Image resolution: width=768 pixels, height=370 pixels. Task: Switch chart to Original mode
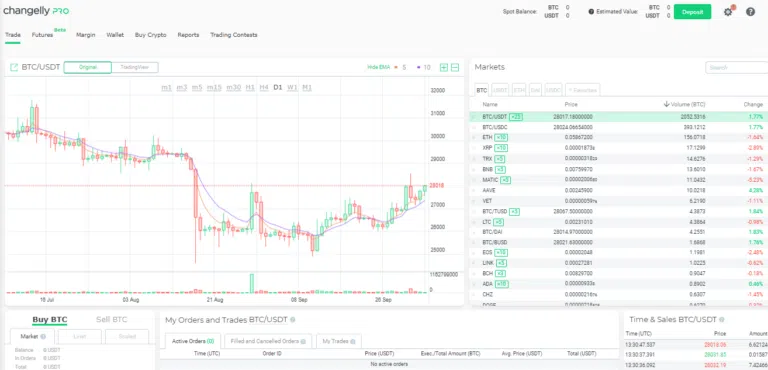point(88,67)
